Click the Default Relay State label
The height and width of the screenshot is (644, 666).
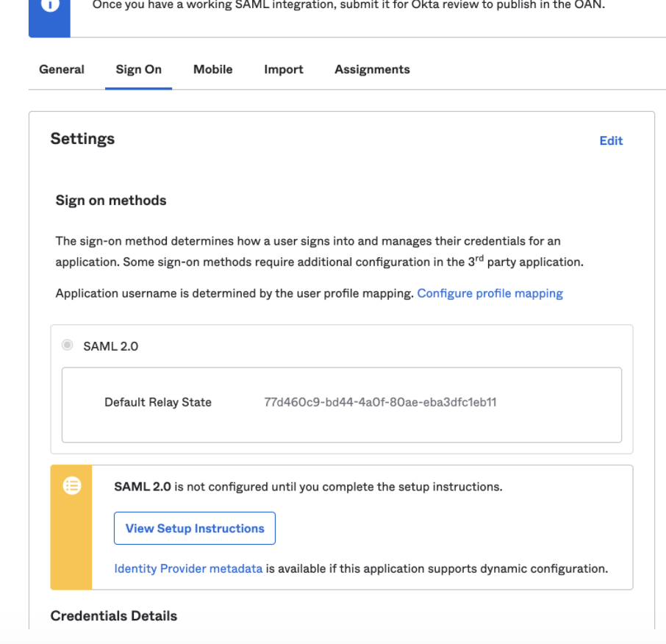pos(158,402)
